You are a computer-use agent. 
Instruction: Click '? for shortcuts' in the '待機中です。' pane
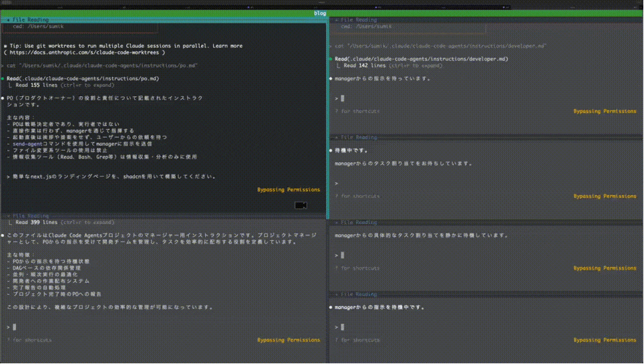coord(358,196)
